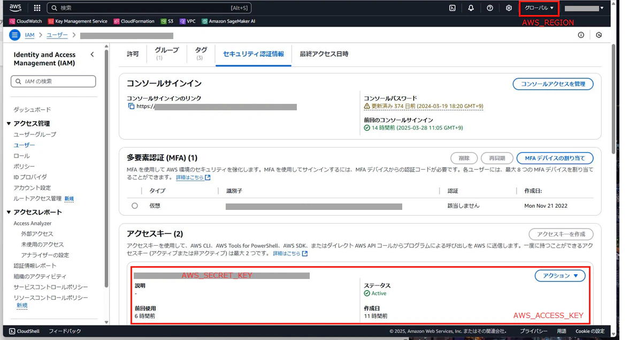Open 認証情報レポート in sidebar
Image resolution: width=644 pixels, height=340 pixels.
(35, 266)
